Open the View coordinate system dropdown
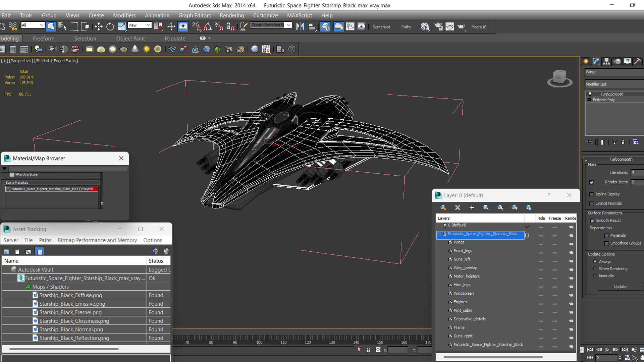Image resolution: width=644 pixels, height=362 pixels. tap(140, 25)
